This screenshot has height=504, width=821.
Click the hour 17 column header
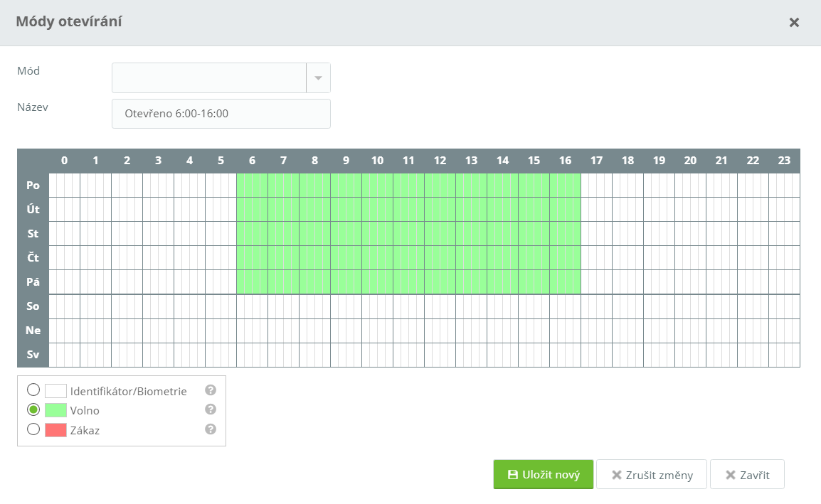(596, 161)
